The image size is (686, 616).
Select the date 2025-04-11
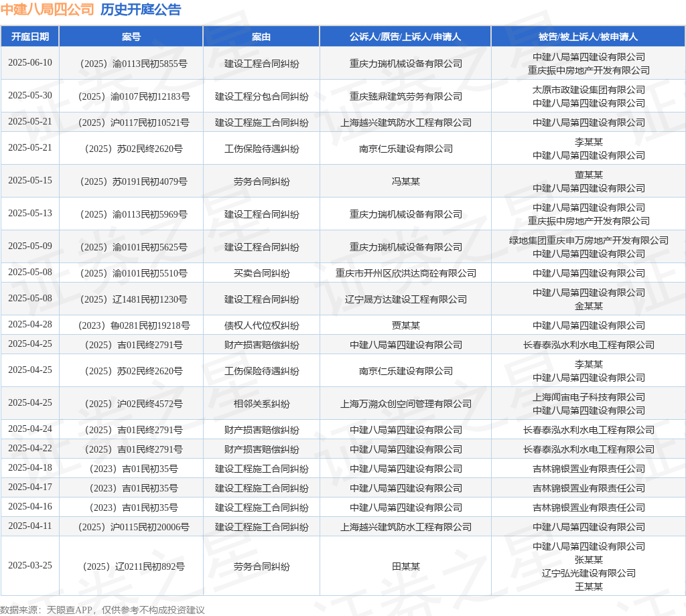coord(29,526)
